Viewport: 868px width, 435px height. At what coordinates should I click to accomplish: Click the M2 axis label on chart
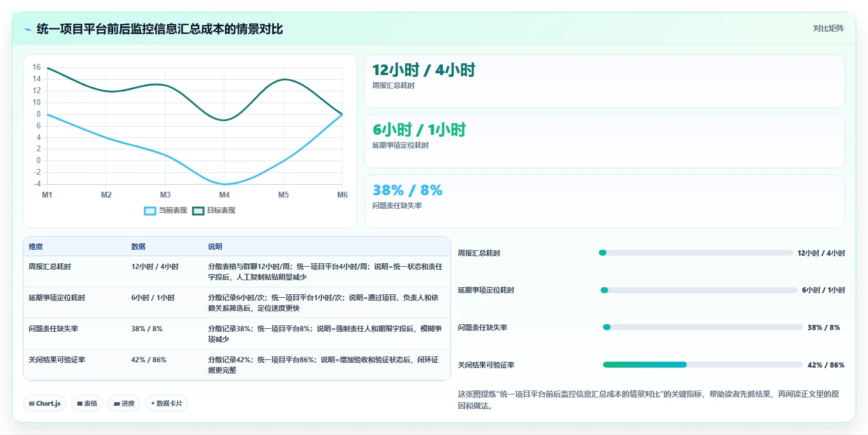(x=106, y=195)
